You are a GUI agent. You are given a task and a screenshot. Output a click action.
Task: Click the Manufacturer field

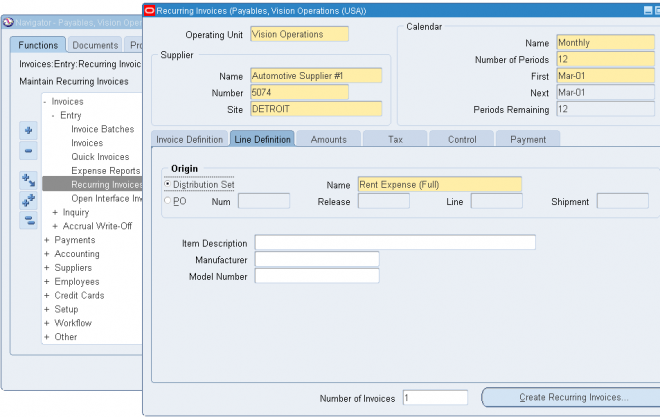pyautogui.click(x=317, y=259)
